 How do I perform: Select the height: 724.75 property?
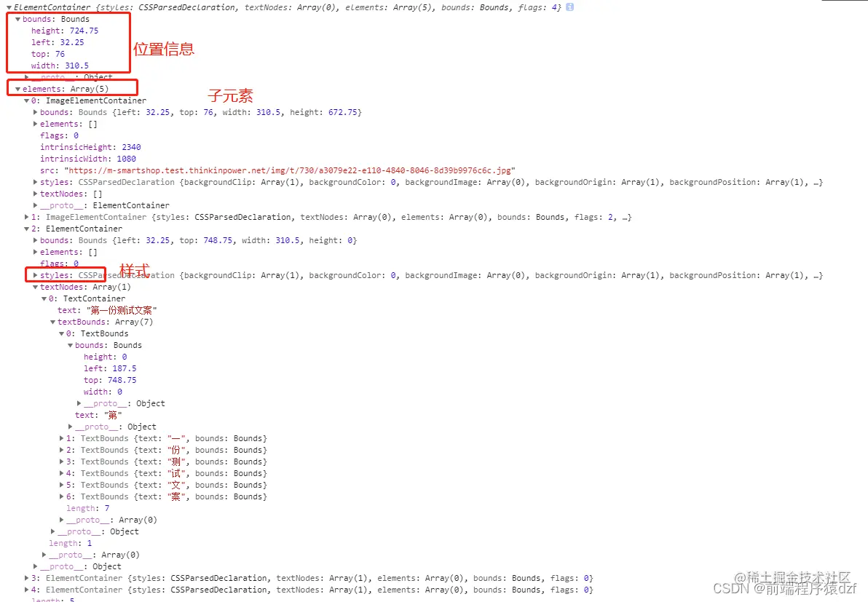tap(65, 31)
